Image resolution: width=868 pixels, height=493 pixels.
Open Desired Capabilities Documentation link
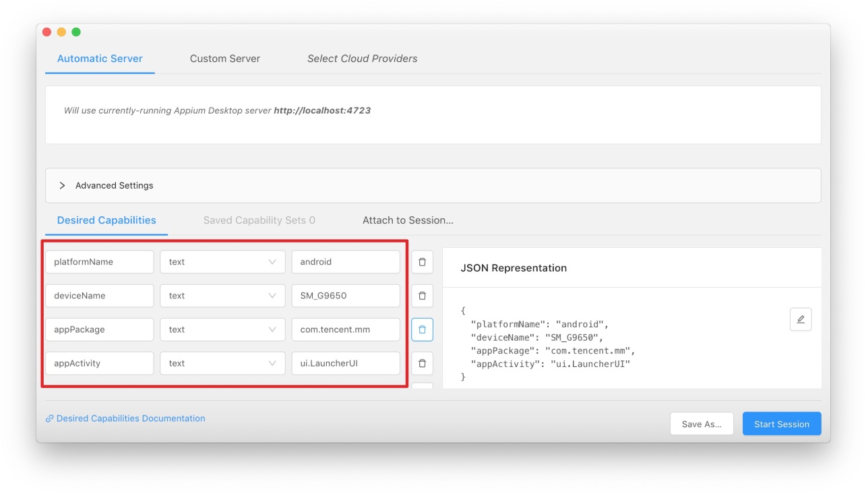pos(131,418)
